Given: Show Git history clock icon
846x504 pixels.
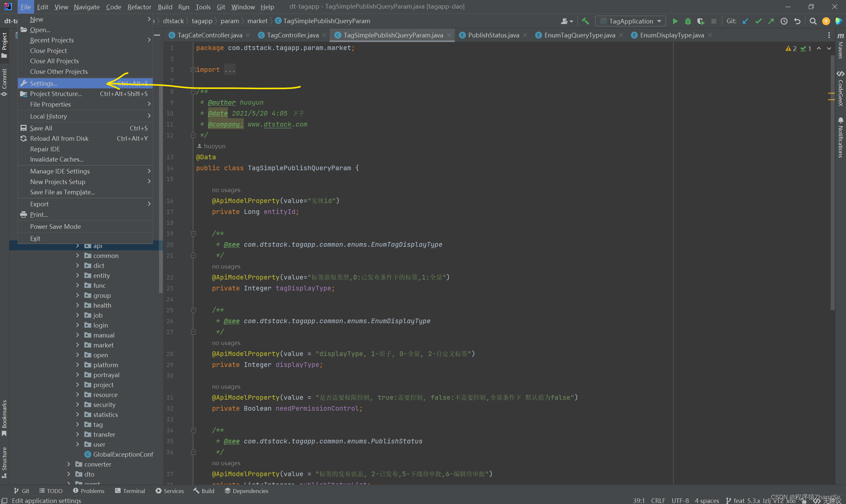Looking at the screenshot, I should tap(784, 21).
